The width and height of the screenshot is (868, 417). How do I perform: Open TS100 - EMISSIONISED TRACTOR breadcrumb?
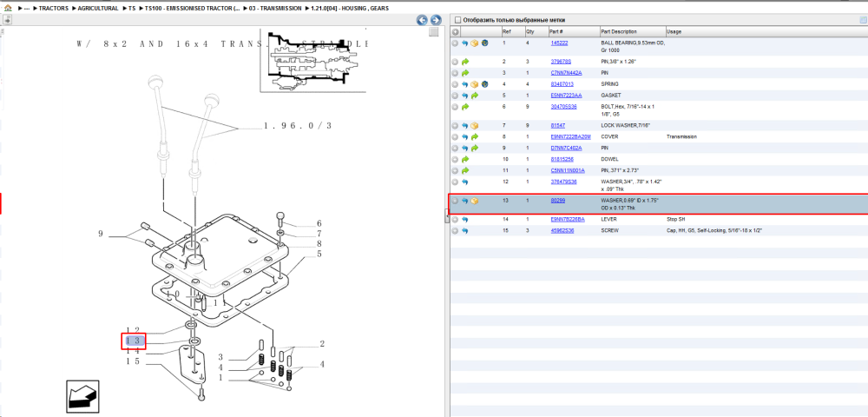tap(193, 9)
